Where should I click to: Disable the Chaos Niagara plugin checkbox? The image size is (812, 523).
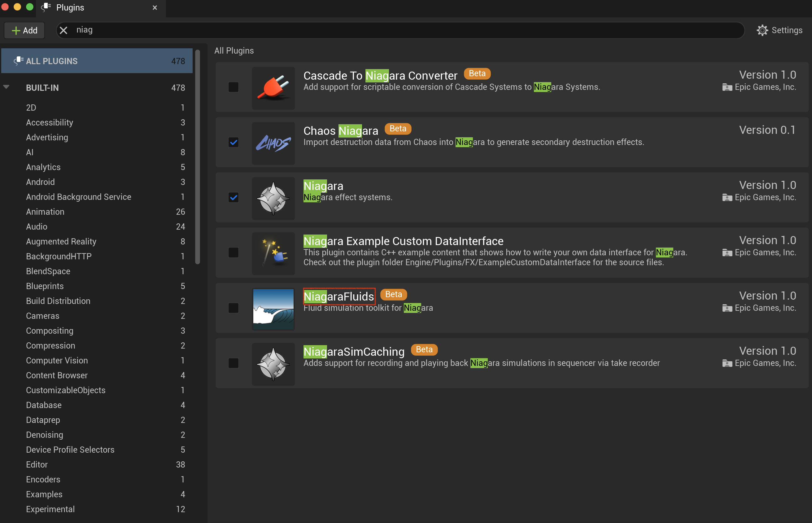233,142
